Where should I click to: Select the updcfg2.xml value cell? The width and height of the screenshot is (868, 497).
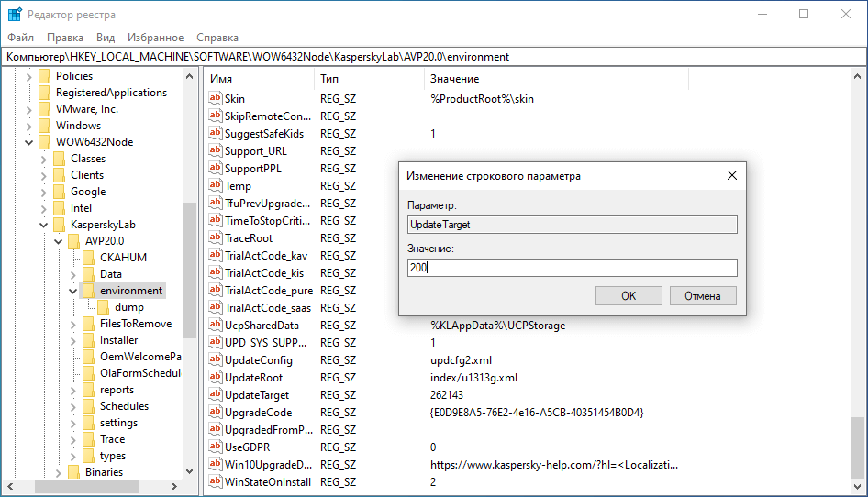tap(462, 360)
